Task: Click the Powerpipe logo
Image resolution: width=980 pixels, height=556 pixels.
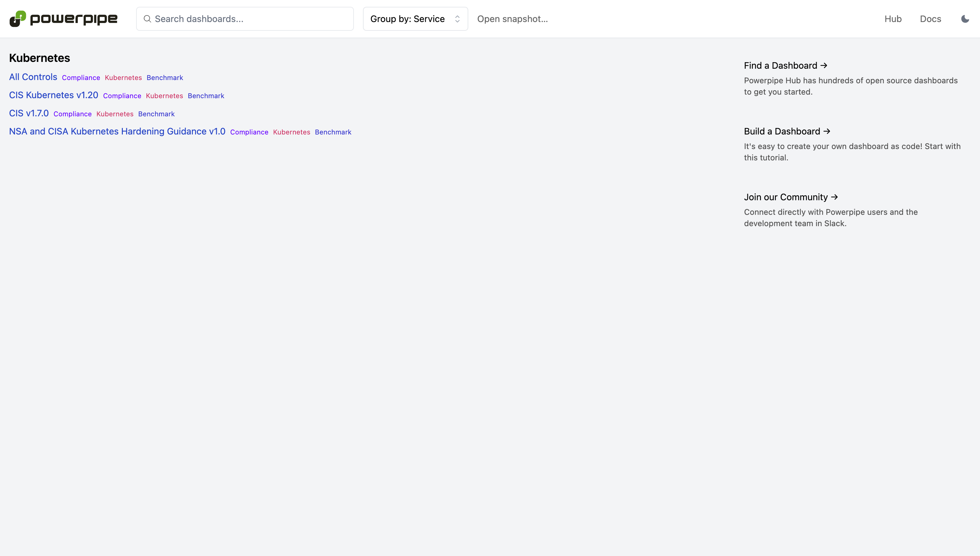Action: 64,19
